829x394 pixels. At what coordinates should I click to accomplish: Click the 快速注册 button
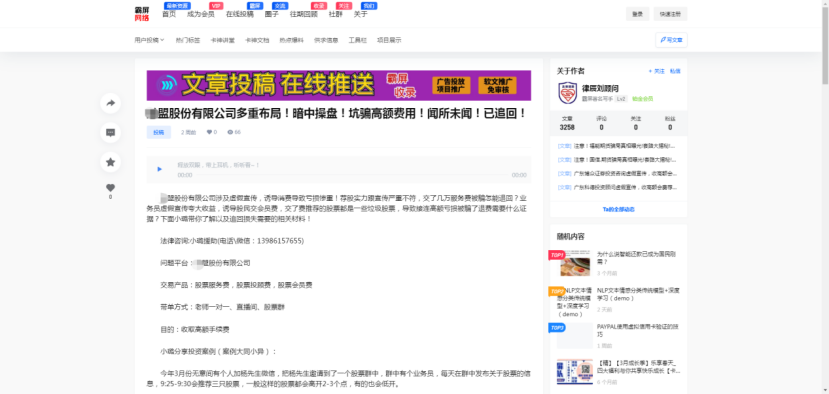[670, 14]
